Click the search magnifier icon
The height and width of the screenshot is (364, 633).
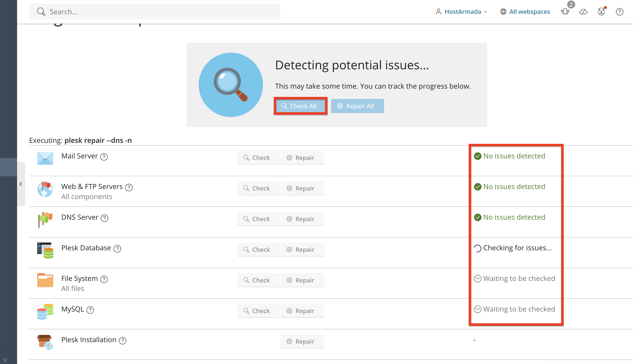41,12
